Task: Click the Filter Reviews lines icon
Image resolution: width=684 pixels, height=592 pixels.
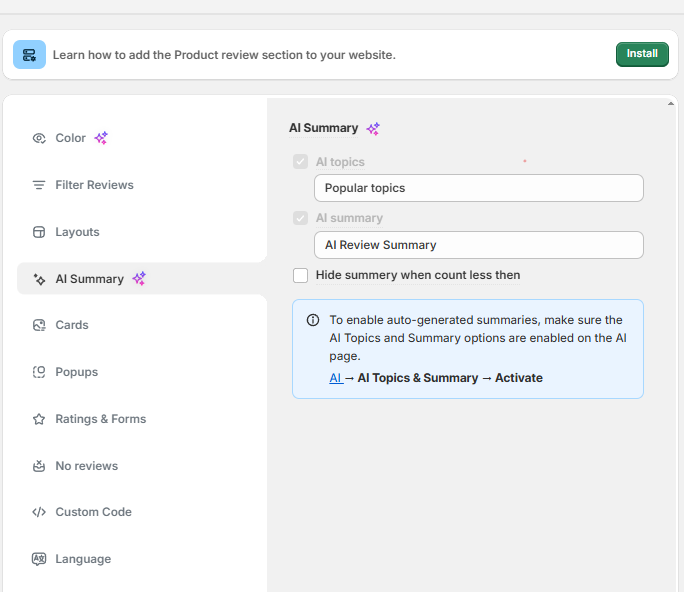Action: point(39,185)
